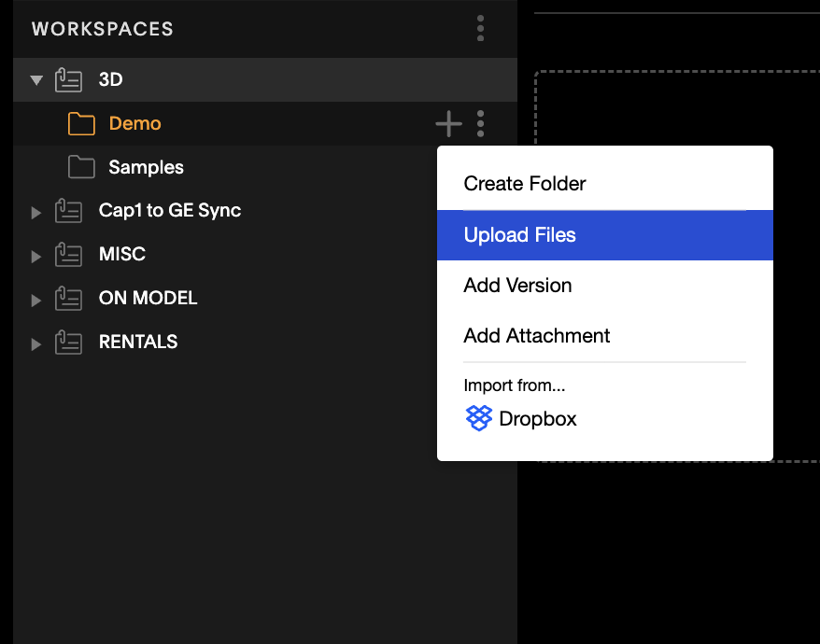Viewport: 820px width, 644px height.
Task: Expand the MISC workspace arrow
Action: pos(35,256)
